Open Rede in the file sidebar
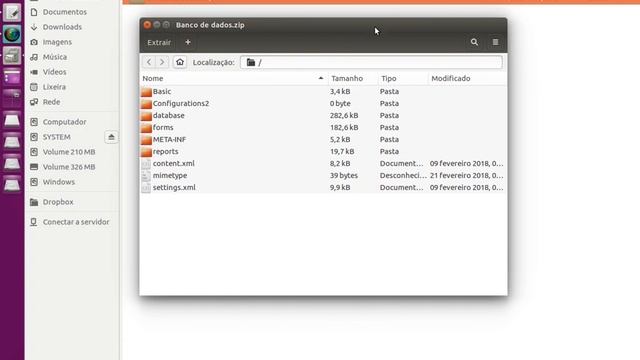Viewport: 640px width, 360px height. coord(51,102)
